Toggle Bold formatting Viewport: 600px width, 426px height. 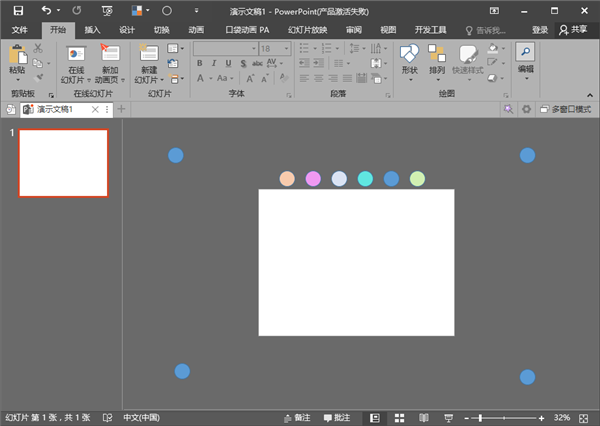(x=199, y=63)
